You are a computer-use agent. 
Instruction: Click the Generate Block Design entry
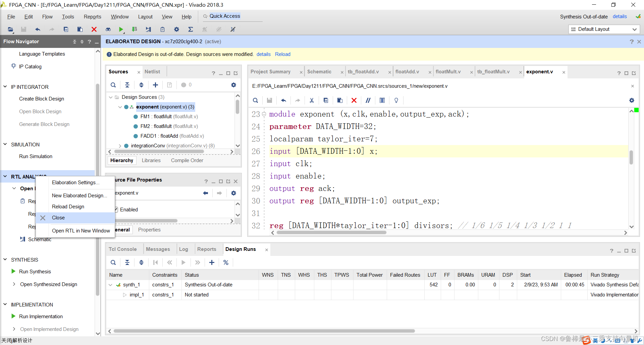44,124
